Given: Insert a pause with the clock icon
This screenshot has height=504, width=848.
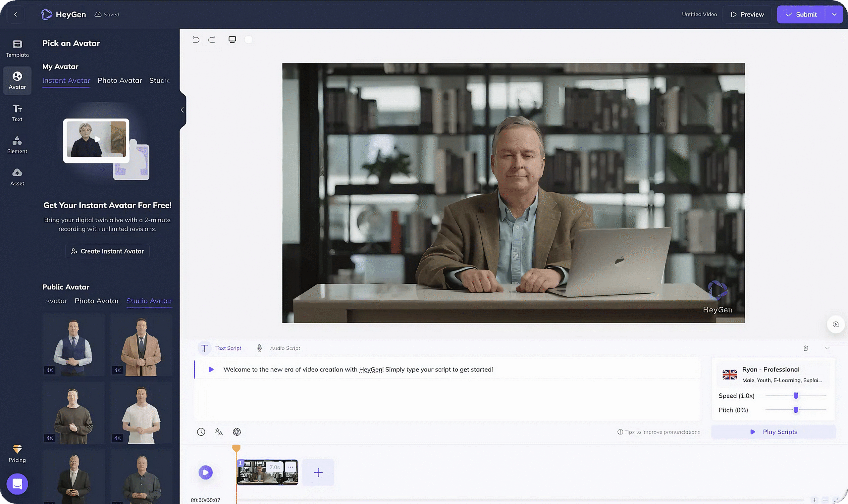Looking at the screenshot, I should (201, 432).
